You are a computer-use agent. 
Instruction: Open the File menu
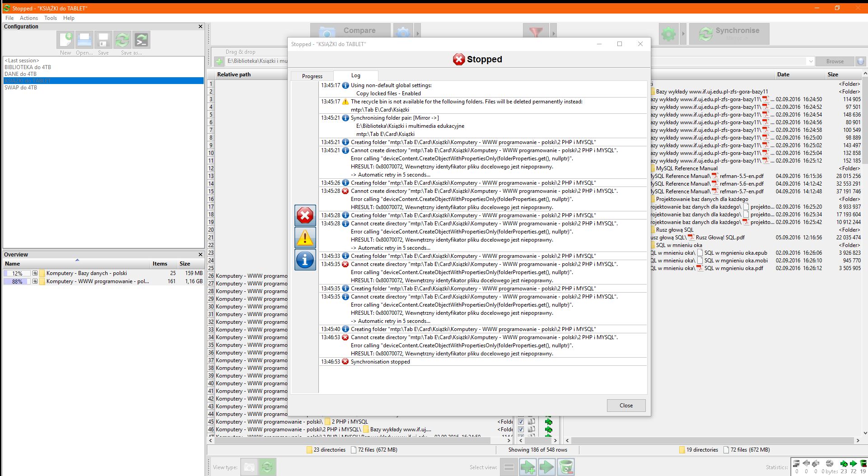(x=9, y=18)
